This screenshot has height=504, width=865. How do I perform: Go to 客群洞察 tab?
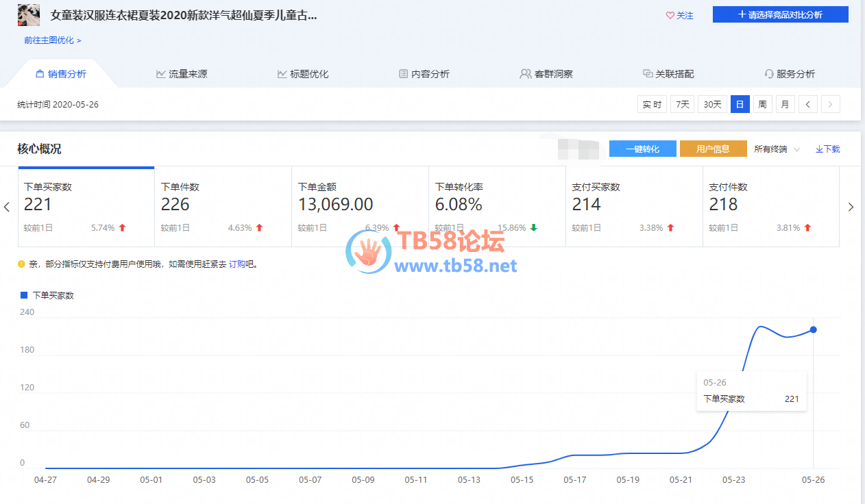point(546,74)
